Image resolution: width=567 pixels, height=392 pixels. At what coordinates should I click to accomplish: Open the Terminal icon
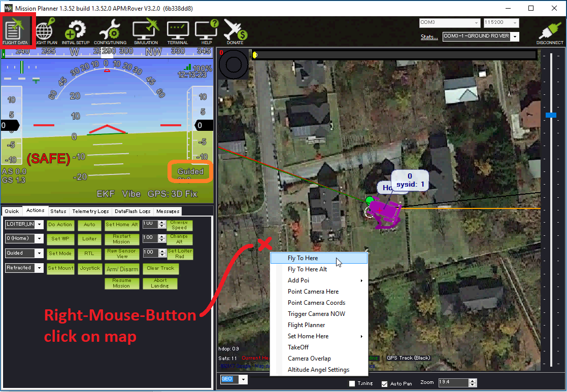178,31
